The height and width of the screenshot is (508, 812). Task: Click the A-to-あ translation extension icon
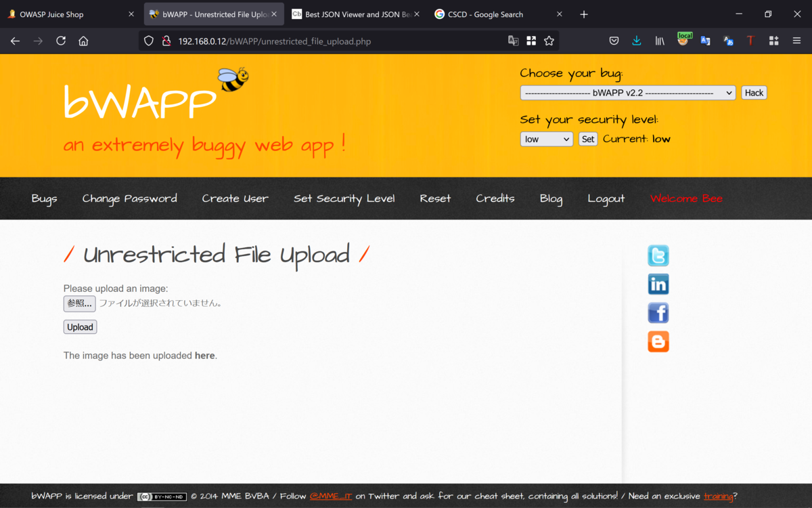728,41
